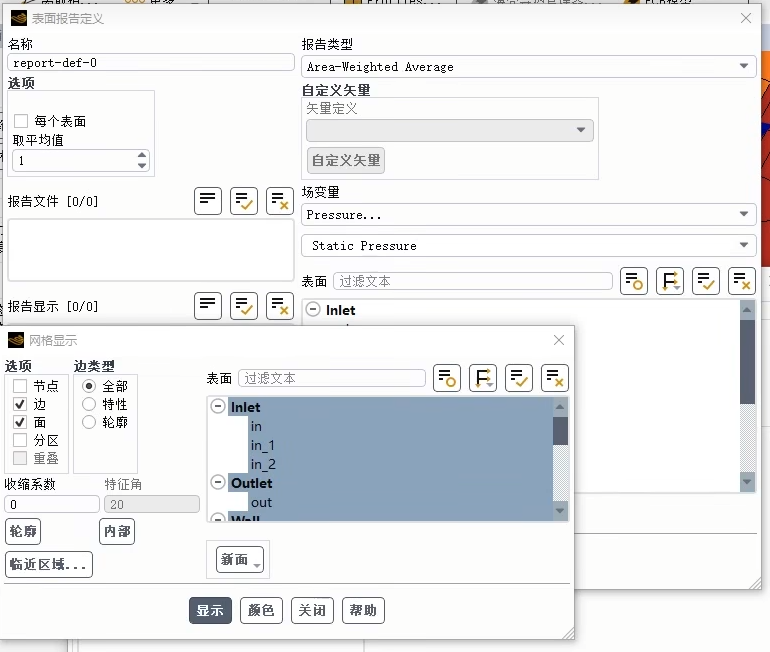770x652 pixels.
Task: Decrease the 取平均值 spinner value
Action: tap(142, 165)
